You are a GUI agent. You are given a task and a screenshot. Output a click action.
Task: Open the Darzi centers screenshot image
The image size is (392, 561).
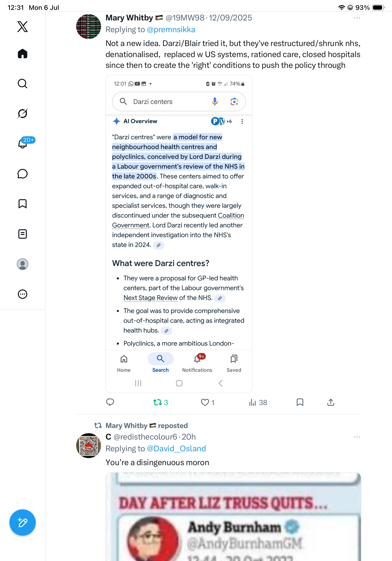tap(179, 234)
